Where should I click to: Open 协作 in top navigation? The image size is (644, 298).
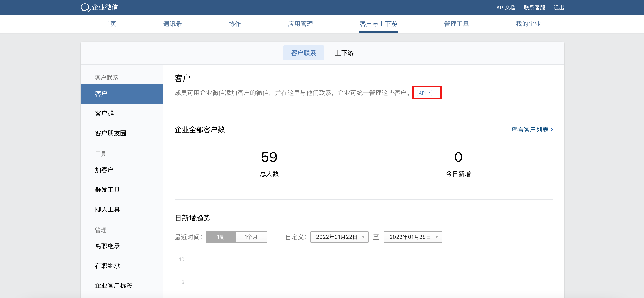235,24
